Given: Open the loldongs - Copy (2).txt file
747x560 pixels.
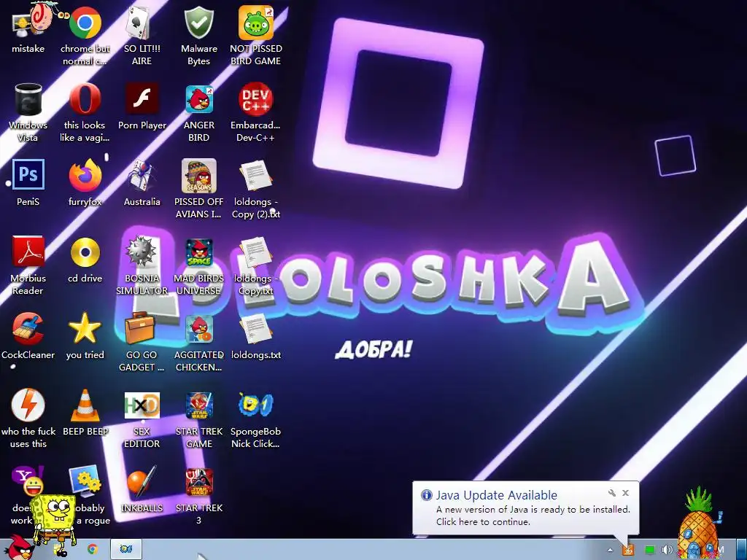Looking at the screenshot, I should 256,176.
